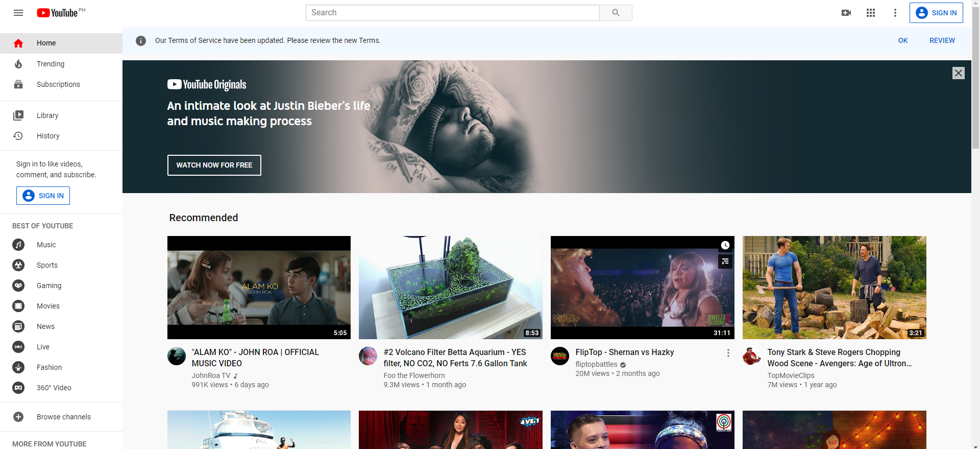Viewport: 980px width, 449px height.
Task: Open second-row 4vs1 video thumbnail
Action: click(451, 430)
